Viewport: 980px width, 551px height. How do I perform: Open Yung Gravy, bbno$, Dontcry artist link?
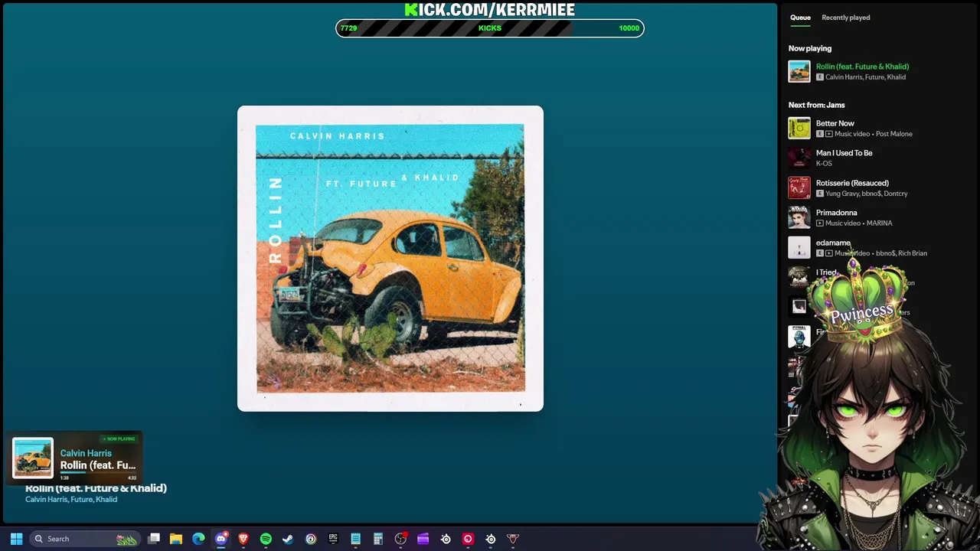pos(867,194)
